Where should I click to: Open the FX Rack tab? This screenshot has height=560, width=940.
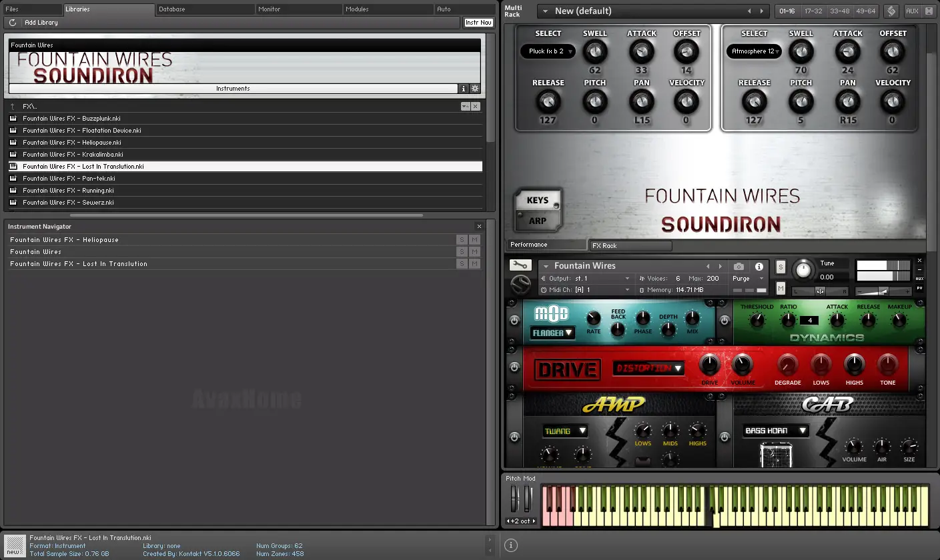[x=630, y=246]
